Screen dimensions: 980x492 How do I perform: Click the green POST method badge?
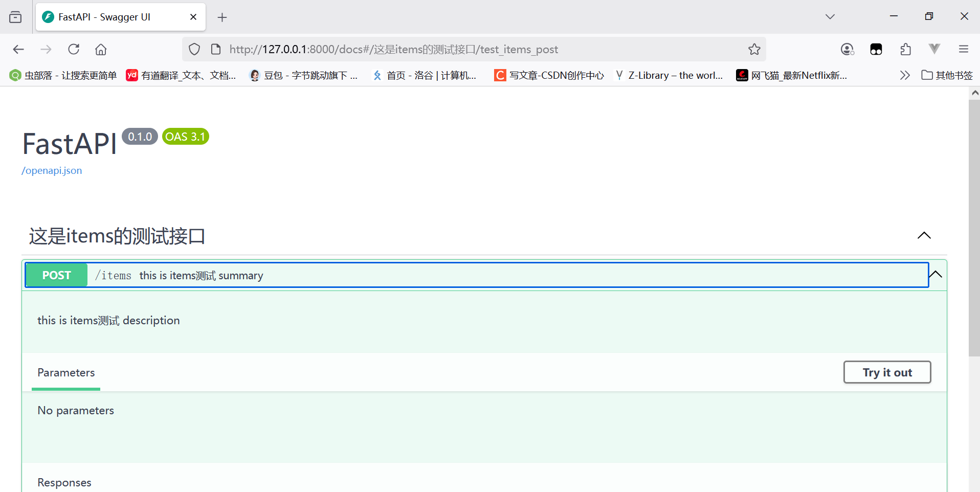[x=56, y=275]
